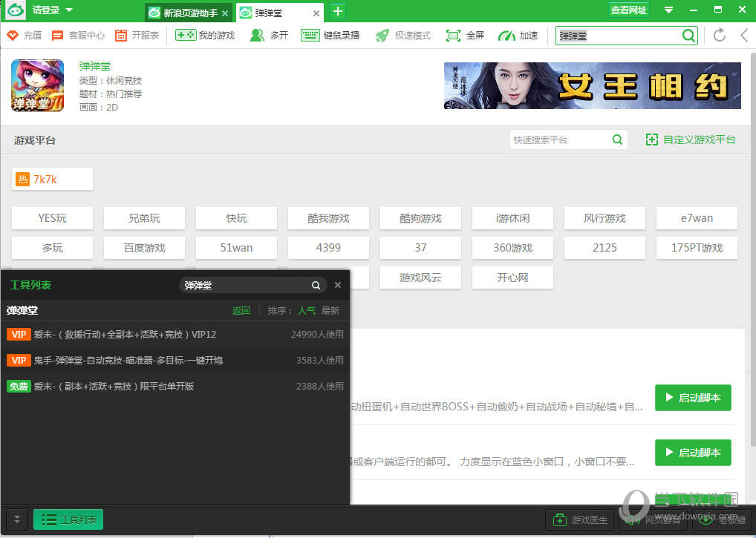
Task: Toggle 网页静音 webpage mute
Action: 651,519
